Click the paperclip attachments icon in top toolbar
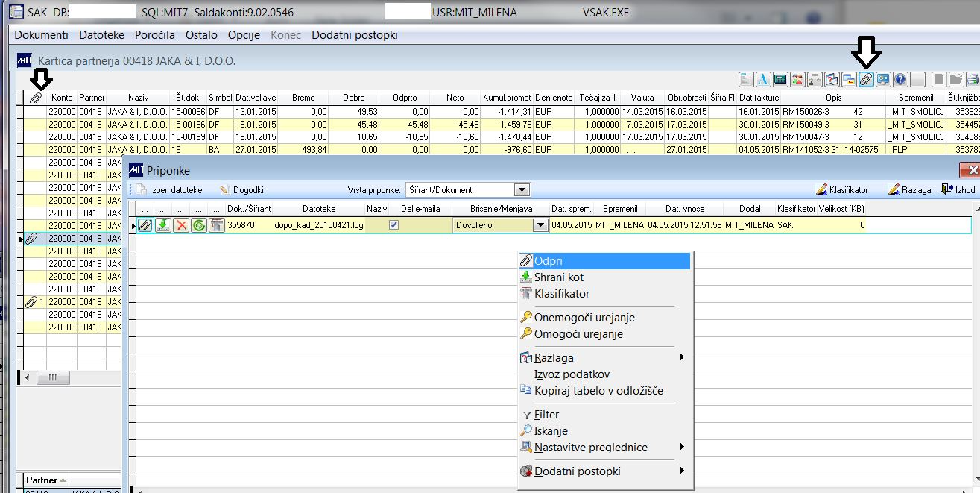The height and width of the screenshot is (493, 980). click(x=866, y=79)
